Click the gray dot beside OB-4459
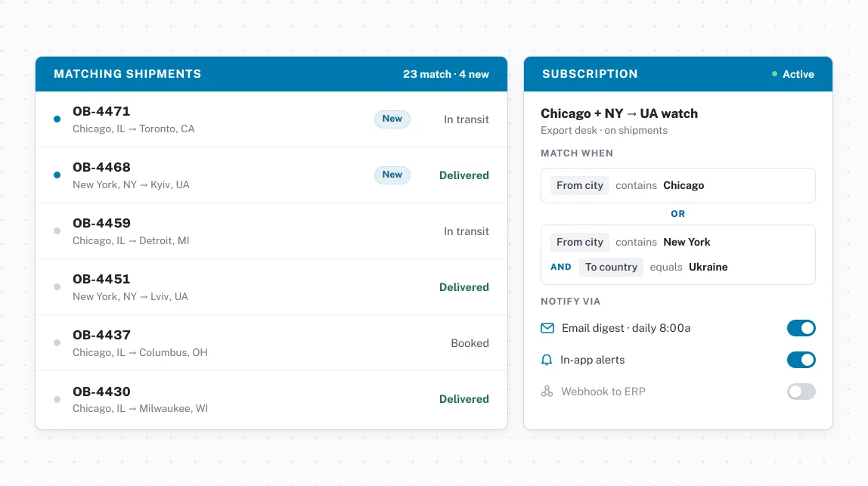 tap(57, 231)
